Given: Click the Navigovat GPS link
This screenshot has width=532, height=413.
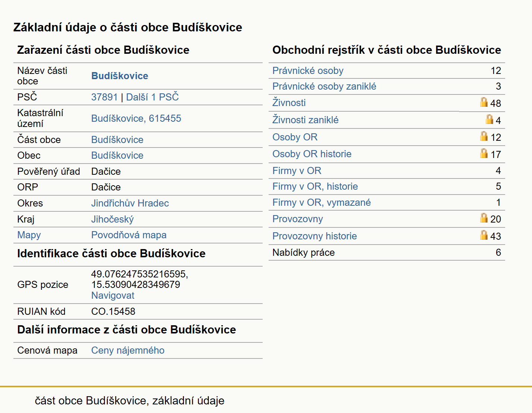Looking at the screenshot, I should pyautogui.click(x=113, y=295).
